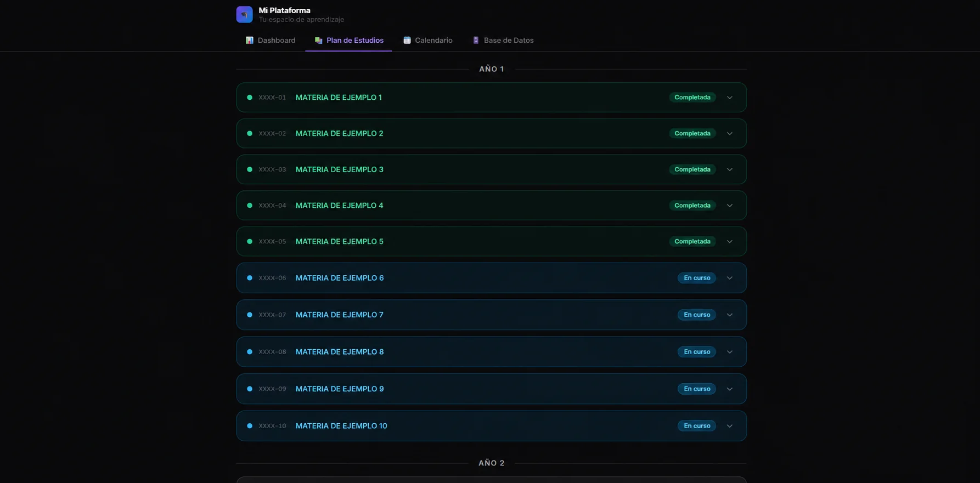Viewport: 980px width, 483px height.
Task: Expand chevron for Materia de Ejemplo 2
Action: click(730, 133)
